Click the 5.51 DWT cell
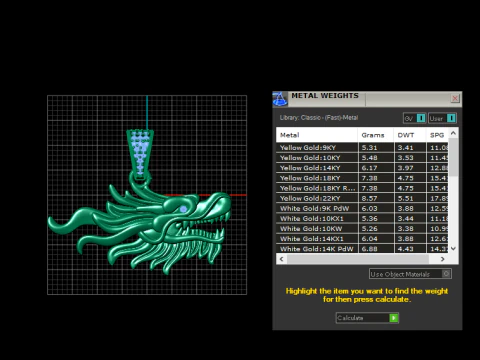Viewport: 480px width, 360px height. (x=410, y=198)
